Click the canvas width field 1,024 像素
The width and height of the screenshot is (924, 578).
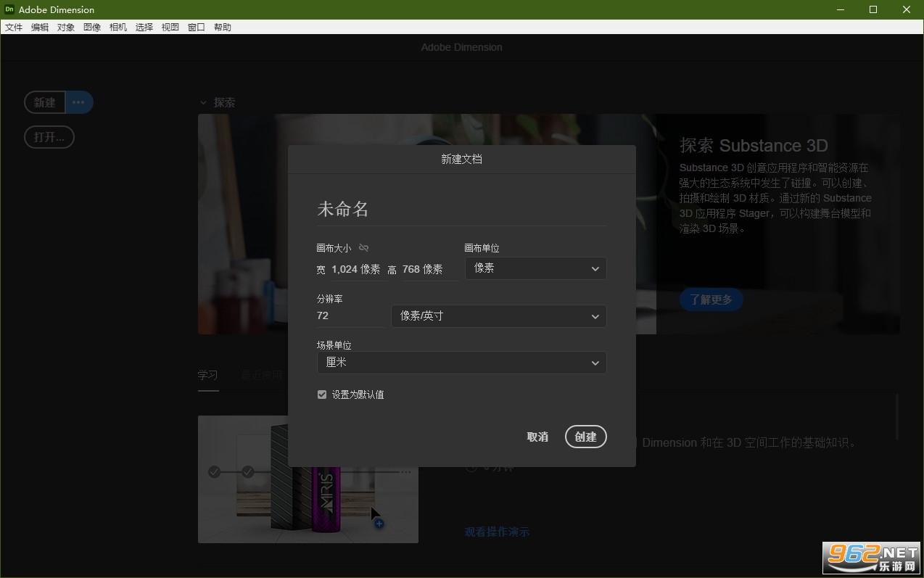(356, 269)
